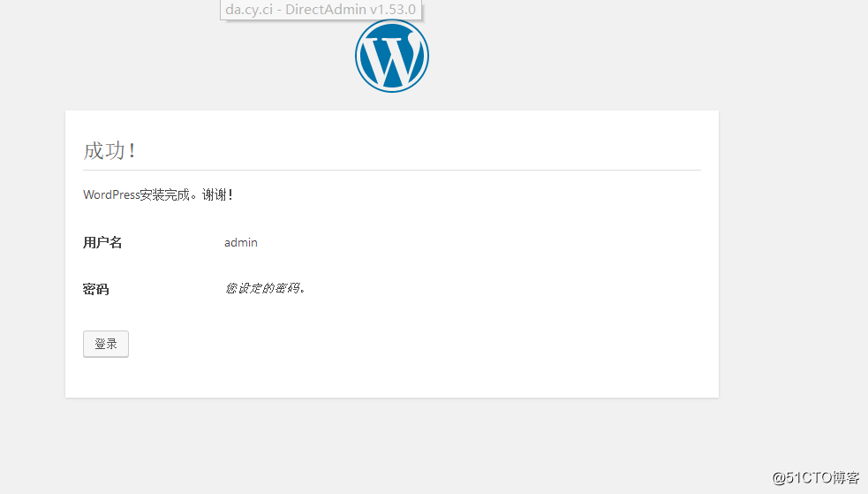Click the 成功! heading
Viewport: 868px width, 494px height.
pos(109,150)
